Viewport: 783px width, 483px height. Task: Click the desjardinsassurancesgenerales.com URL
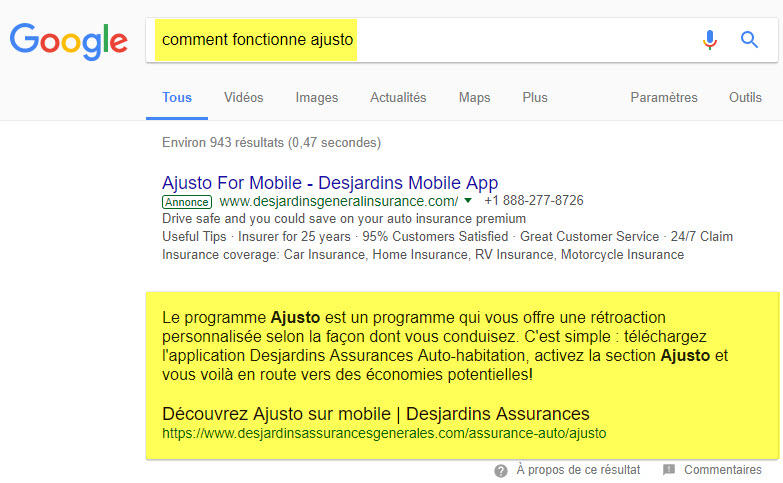click(384, 433)
